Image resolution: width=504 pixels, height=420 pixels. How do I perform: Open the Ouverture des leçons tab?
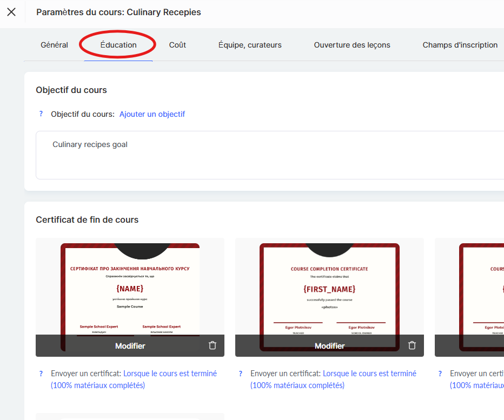pyautogui.click(x=352, y=45)
